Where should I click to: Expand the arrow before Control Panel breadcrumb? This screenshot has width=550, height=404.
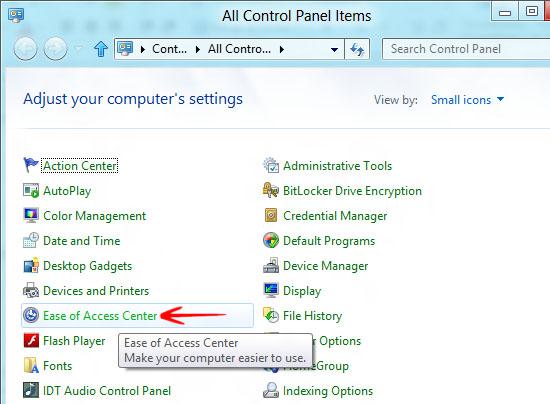pos(143,49)
